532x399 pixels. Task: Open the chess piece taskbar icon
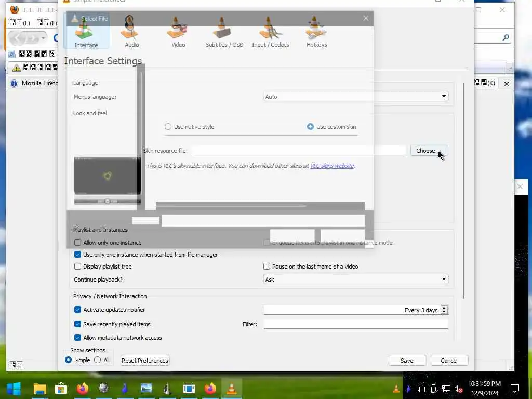[167, 389]
